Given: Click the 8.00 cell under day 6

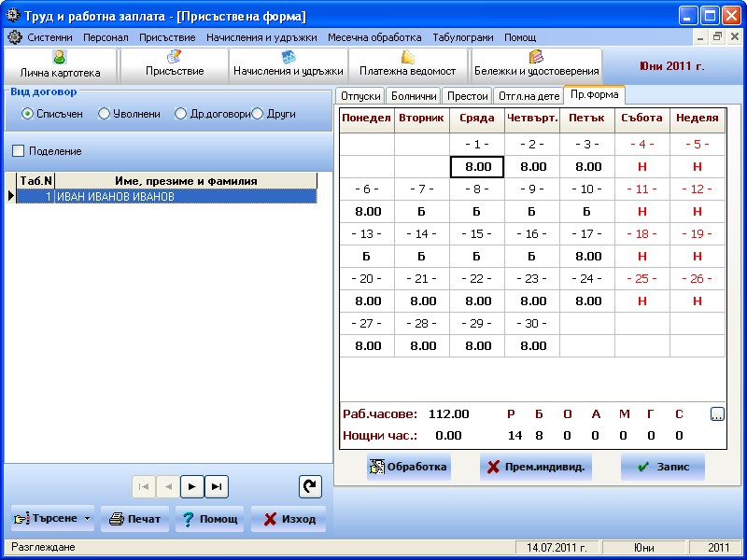Looking at the screenshot, I should pyautogui.click(x=367, y=212).
